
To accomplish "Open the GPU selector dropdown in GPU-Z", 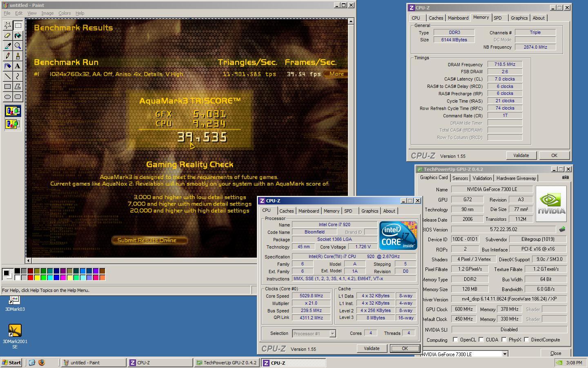I will click(x=505, y=354).
